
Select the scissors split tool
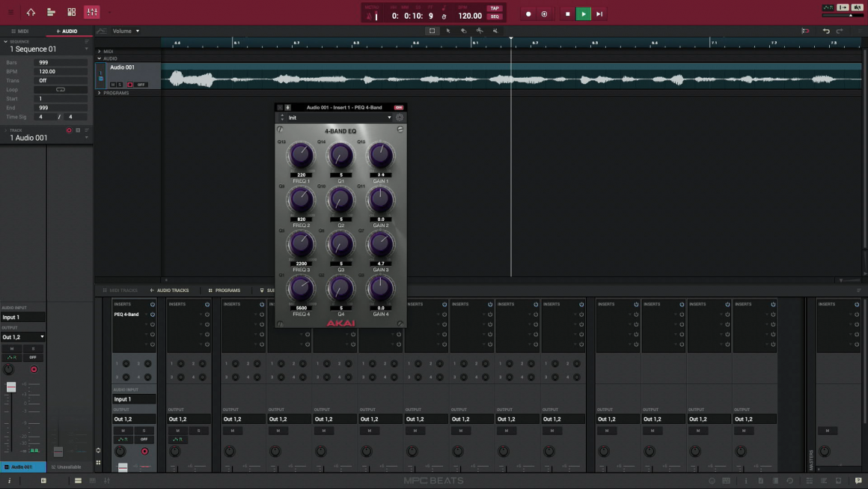point(479,31)
